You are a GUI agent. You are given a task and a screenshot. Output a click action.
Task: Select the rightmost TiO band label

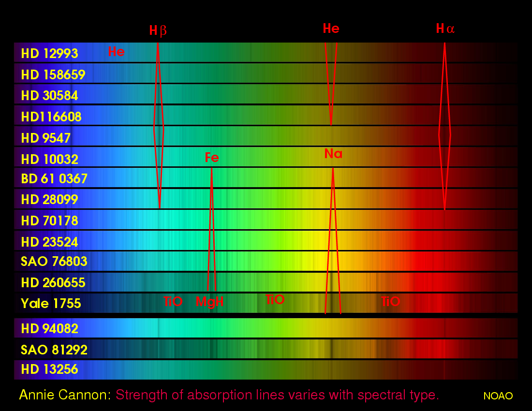[x=390, y=302]
